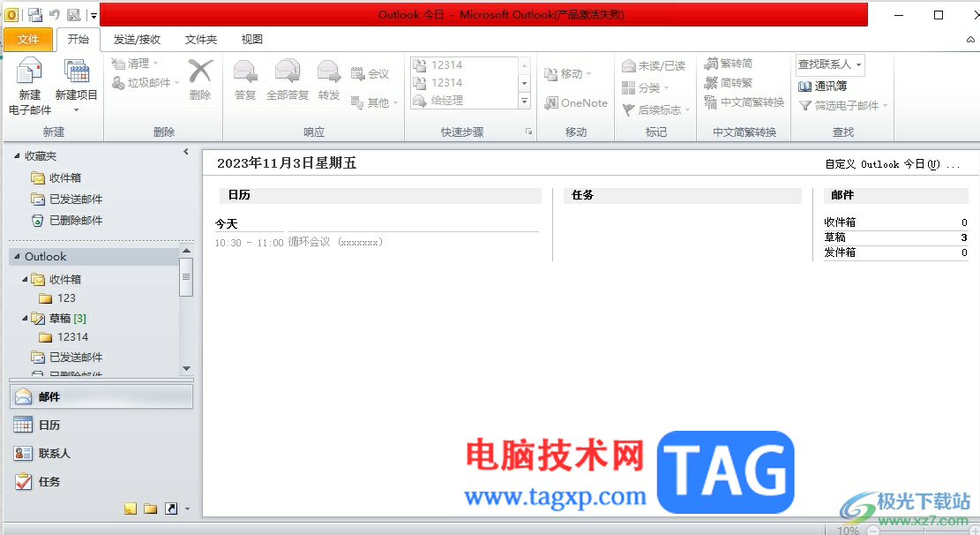Select the 12314 subfolder in tree
980x535 pixels.
click(64, 337)
